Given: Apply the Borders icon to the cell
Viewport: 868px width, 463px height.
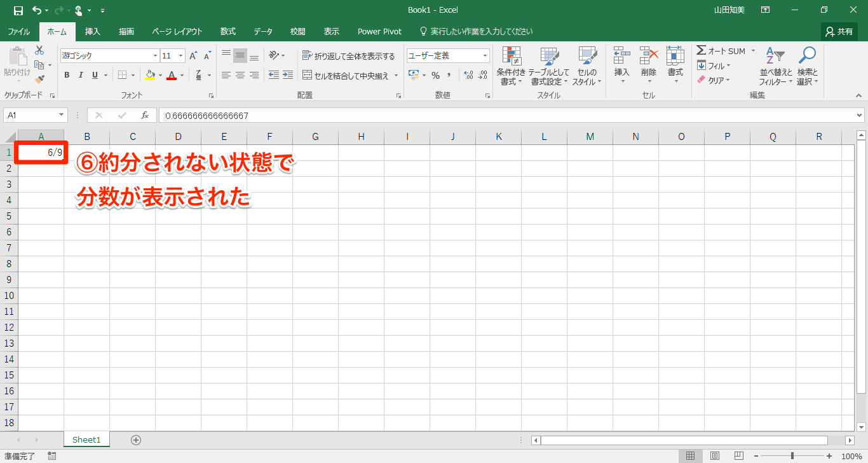Looking at the screenshot, I should pyautogui.click(x=123, y=75).
